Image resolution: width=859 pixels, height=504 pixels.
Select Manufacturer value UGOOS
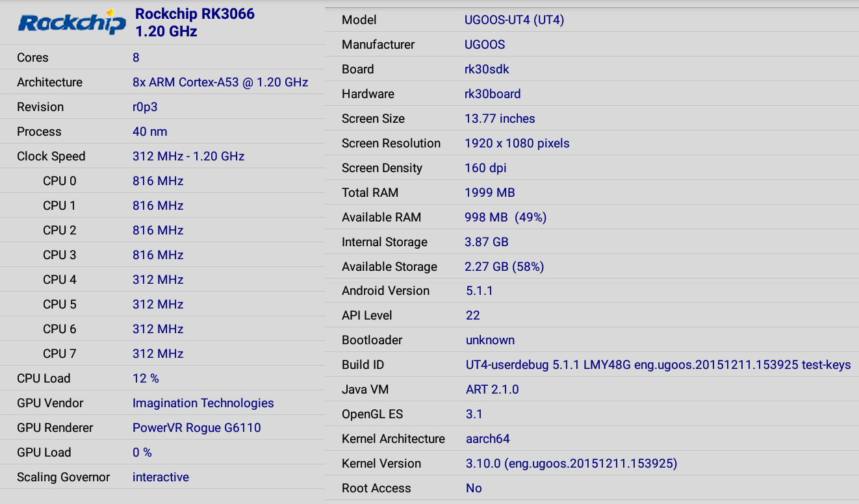(x=485, y=44)
